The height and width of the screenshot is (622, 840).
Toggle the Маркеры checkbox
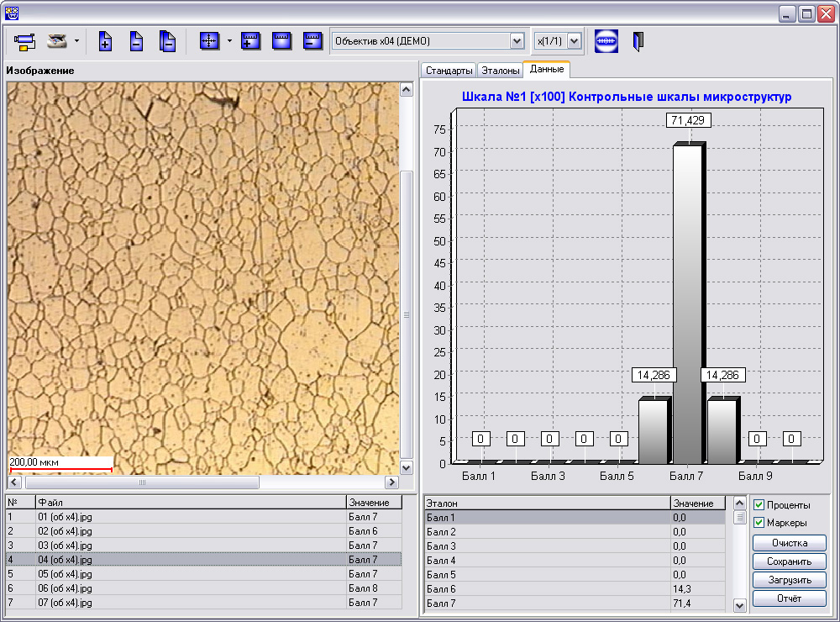pyautogui.click(x=759, y=522)
